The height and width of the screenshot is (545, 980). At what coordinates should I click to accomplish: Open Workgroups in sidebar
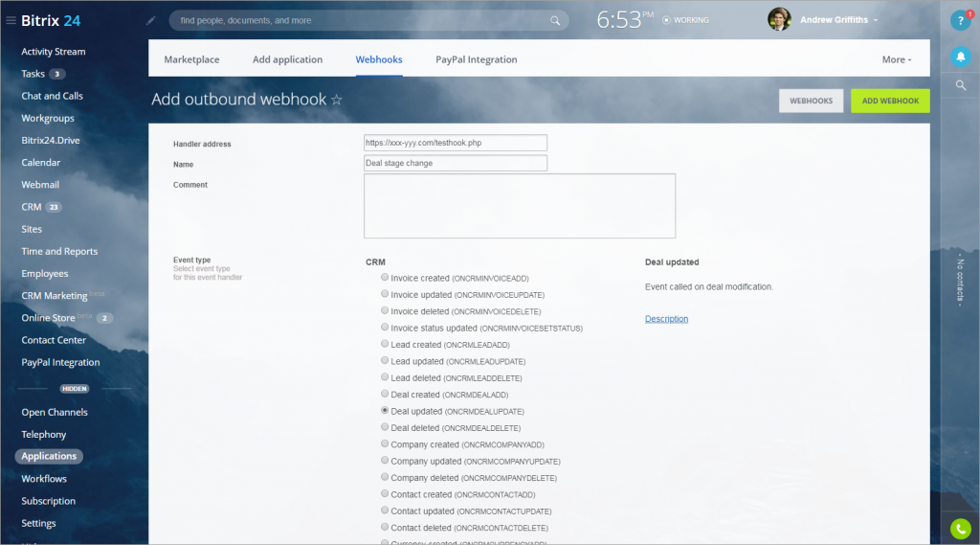point(48,118)
